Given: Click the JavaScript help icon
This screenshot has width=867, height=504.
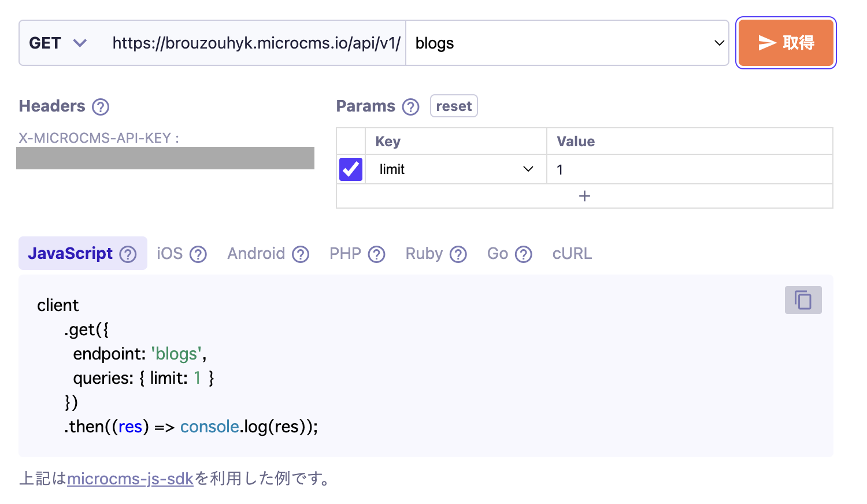Looking at the screenshot, I should click(127, 253).
